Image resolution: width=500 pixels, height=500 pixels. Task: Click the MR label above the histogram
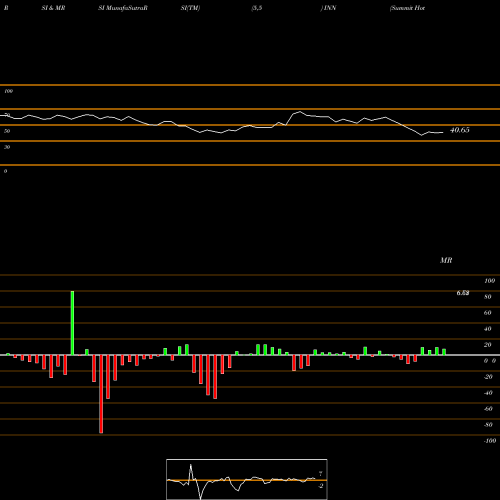click(x=446, y=260)
